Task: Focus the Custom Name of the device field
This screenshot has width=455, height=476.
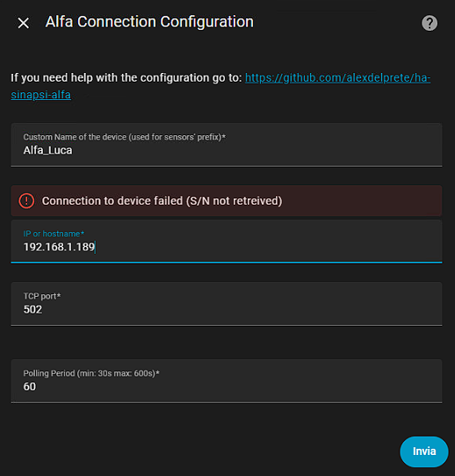Action: tap(227, 145)
